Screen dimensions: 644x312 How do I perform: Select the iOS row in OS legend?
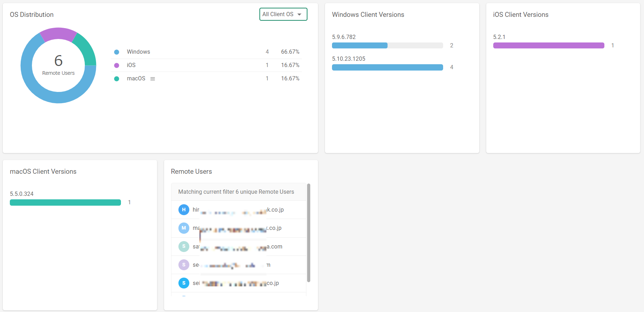206,65
